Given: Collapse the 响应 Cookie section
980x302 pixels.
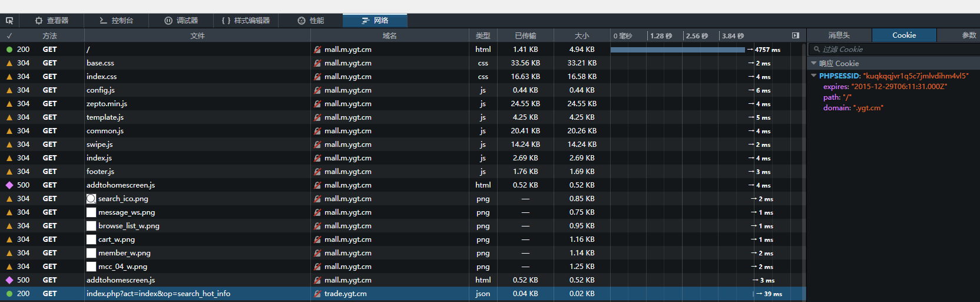Looking at the screenshot, I should (814, 63).
